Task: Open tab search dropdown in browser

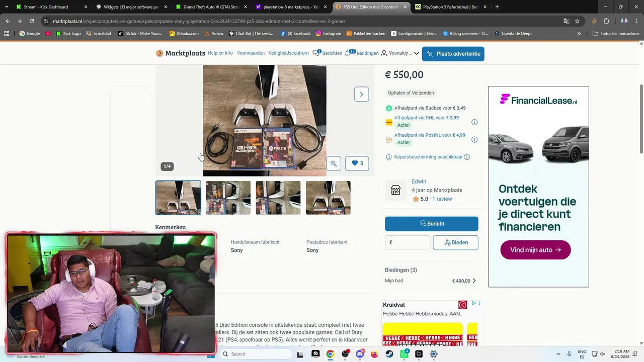Action: point(7,7)
